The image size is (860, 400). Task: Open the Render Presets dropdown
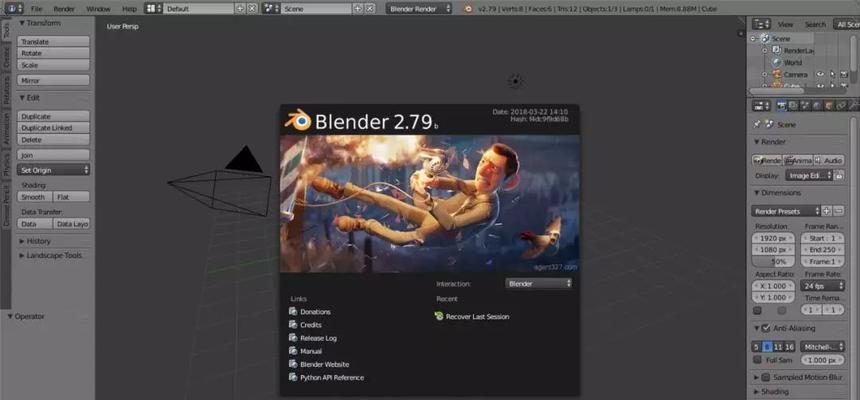786,211
